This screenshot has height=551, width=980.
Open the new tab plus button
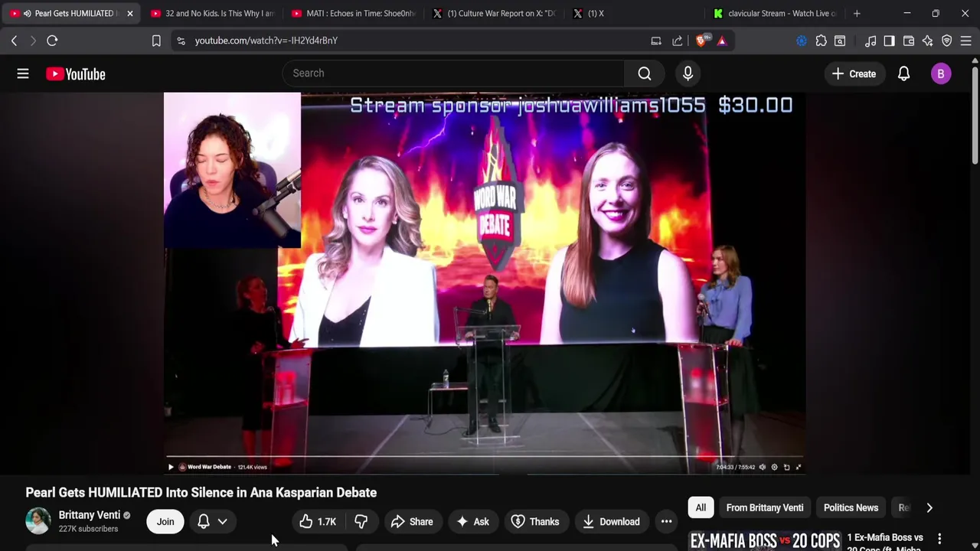click(x=857, y=13)
